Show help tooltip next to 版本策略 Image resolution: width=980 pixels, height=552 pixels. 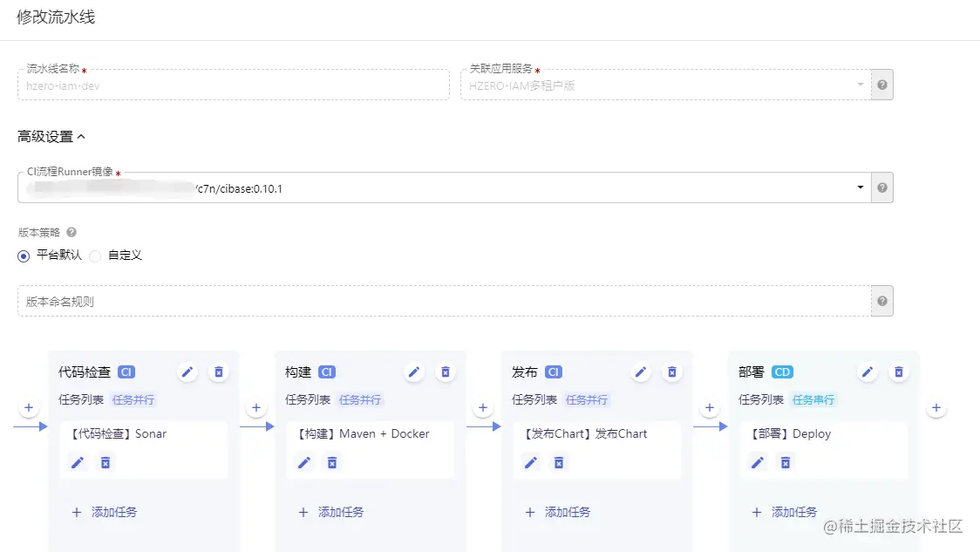coord(71,232)
